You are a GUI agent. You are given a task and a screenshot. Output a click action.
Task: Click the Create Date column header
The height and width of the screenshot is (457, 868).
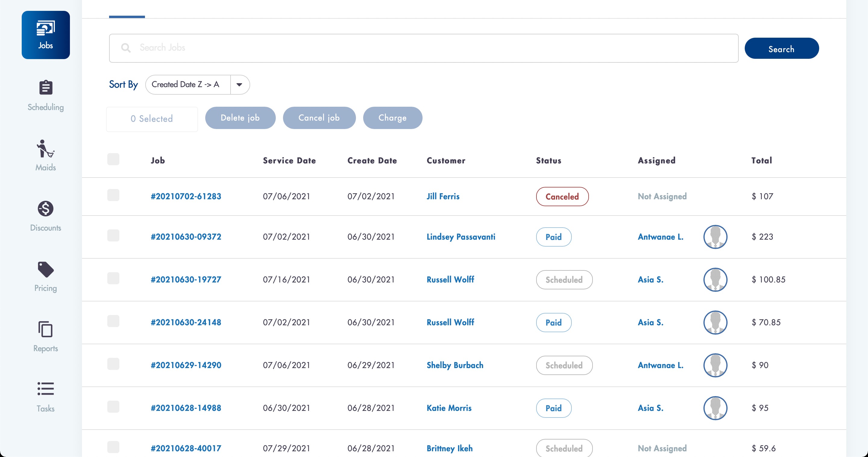(x=372, y=160)
